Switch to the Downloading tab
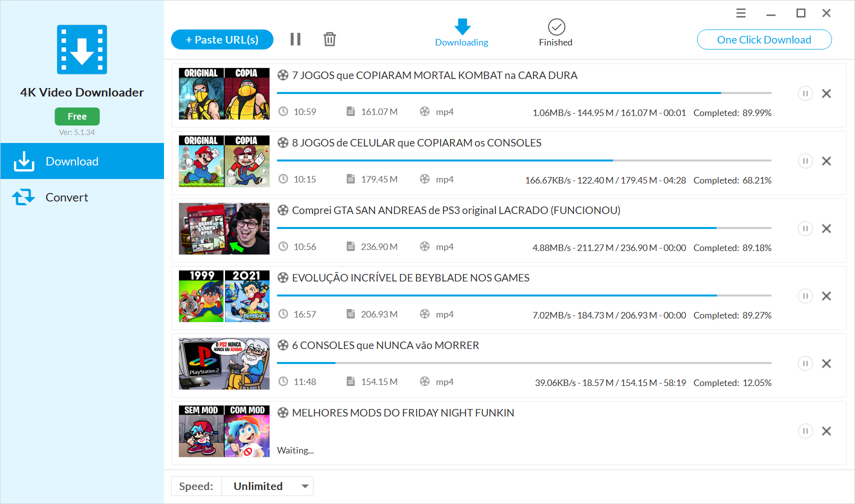The height and width of the screenshot is (504, 855). point(461,33)
